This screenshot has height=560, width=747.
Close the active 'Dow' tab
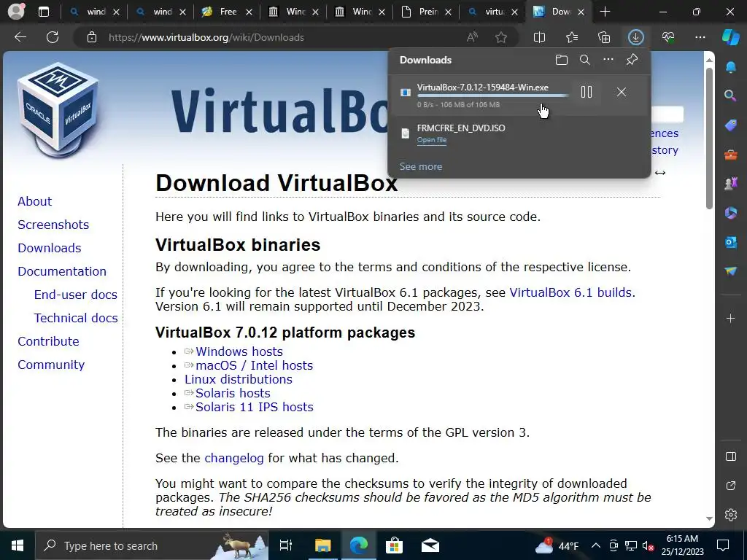pyautogui.click(x=581, y=12)
